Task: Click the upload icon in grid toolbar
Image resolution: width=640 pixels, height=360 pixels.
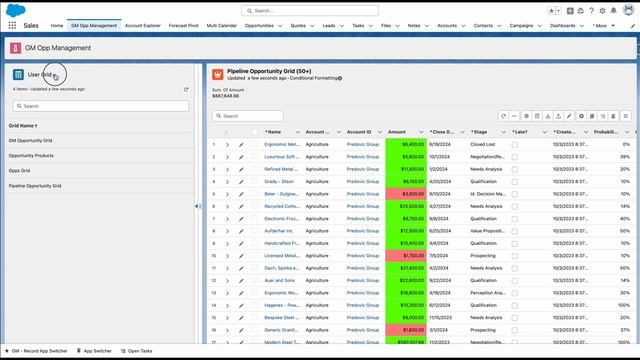Action: (x=558, y=116)
